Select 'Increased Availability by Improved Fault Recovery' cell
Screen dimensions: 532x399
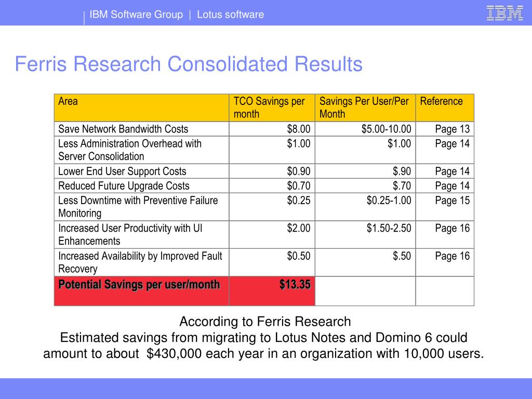pyautogui.click(x=141, y=262)
